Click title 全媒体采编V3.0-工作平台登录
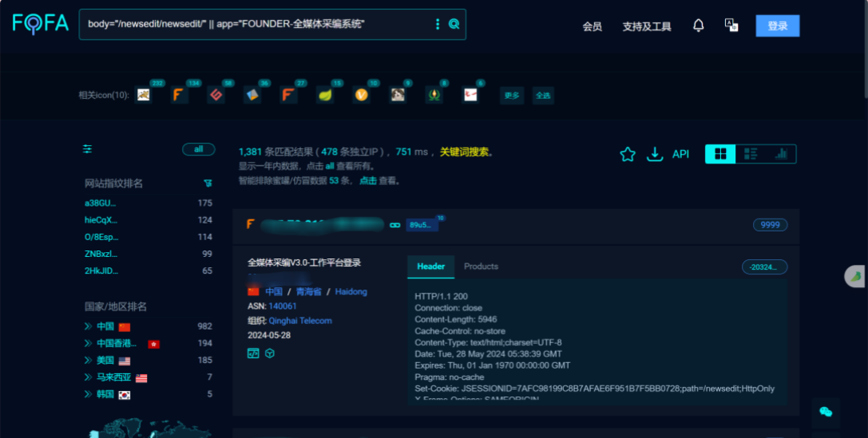Screen dimensions: 868x438 [x=304, y=262]
